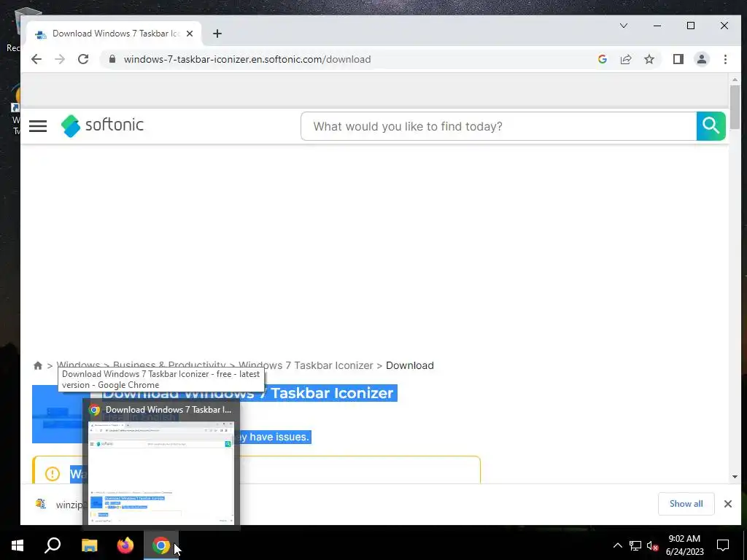Open site info via lock icon

point(112,59)
